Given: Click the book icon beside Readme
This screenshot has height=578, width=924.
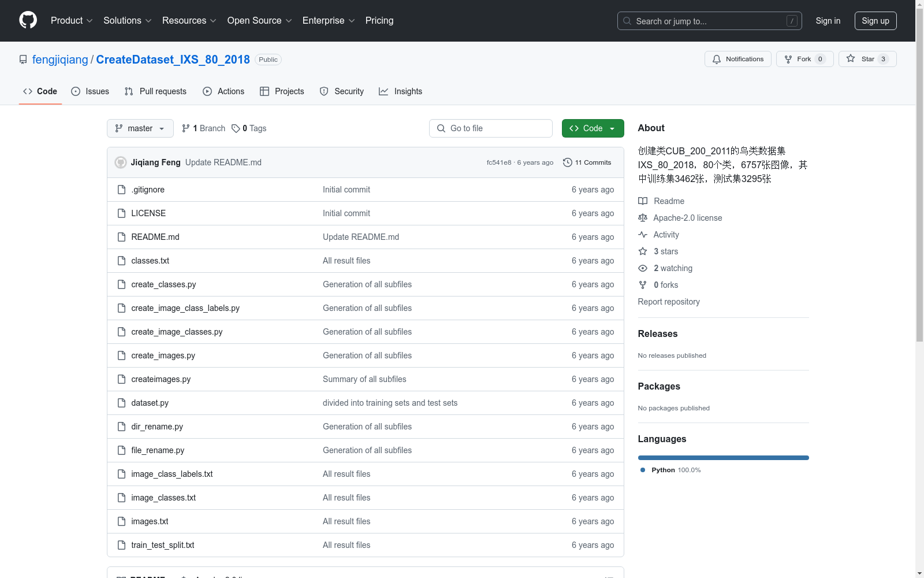Looking at the screenshot, I should click(x=643, y=201).
